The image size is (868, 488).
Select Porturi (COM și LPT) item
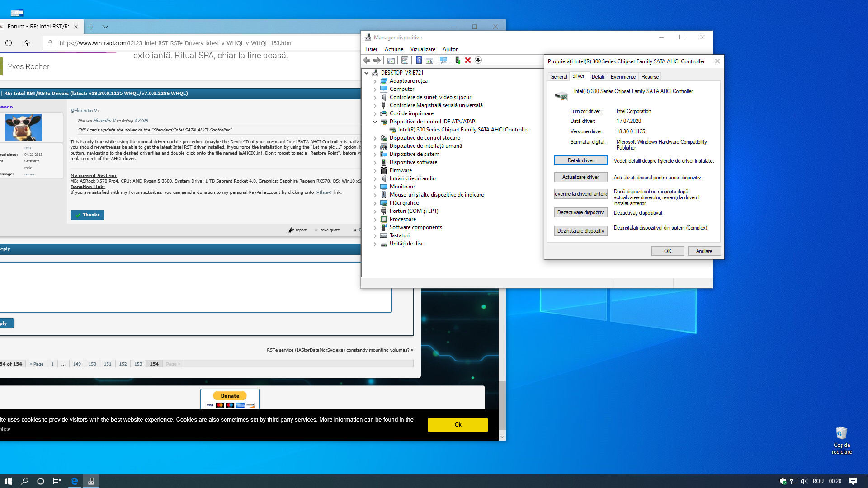[x=414, y=211]
